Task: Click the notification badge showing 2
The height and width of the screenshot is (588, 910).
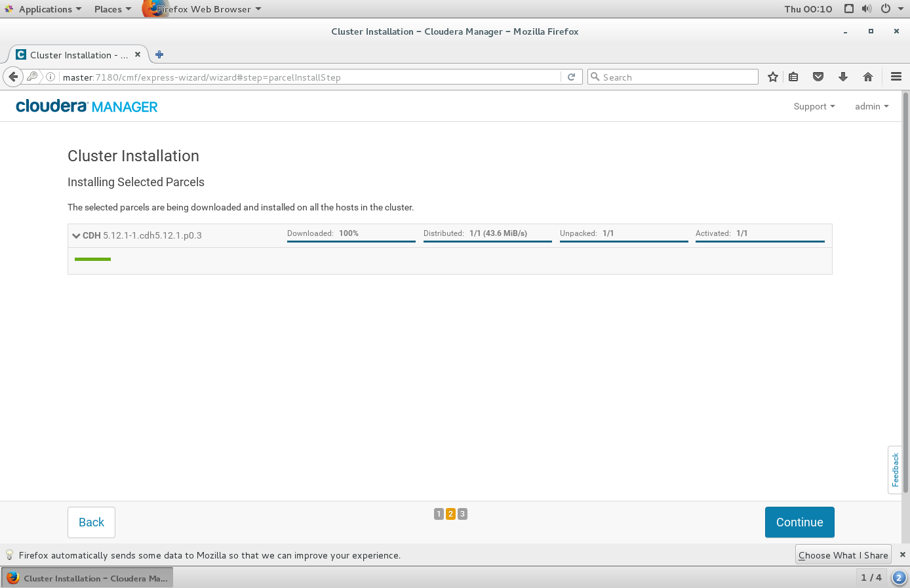Action: click(899, 578)
